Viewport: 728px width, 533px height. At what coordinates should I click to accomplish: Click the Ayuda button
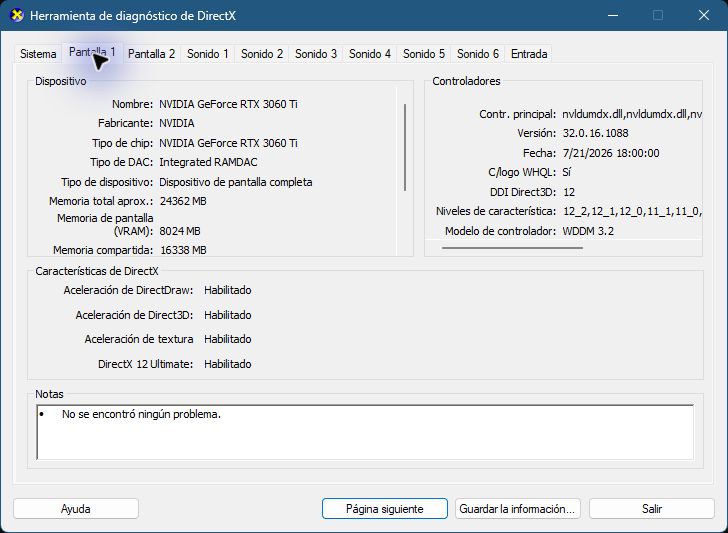pos(76,509)
